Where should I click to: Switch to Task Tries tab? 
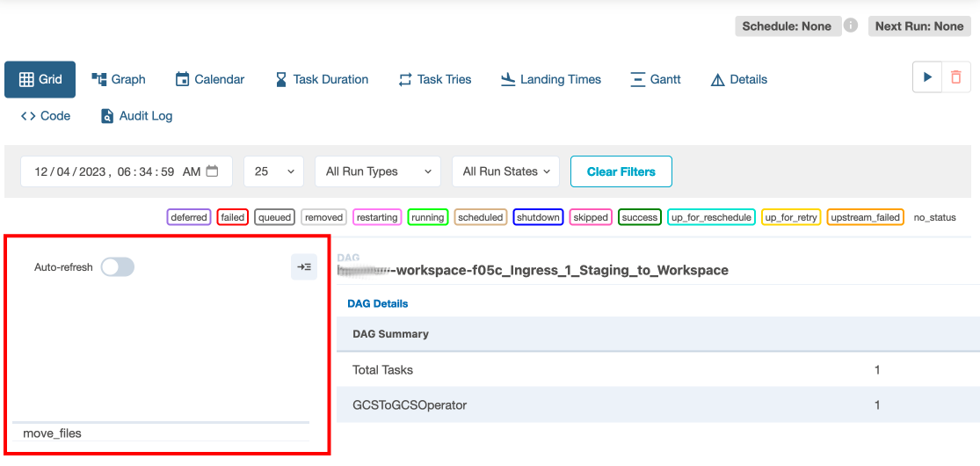pyautogui.click(x=434, y=79)
